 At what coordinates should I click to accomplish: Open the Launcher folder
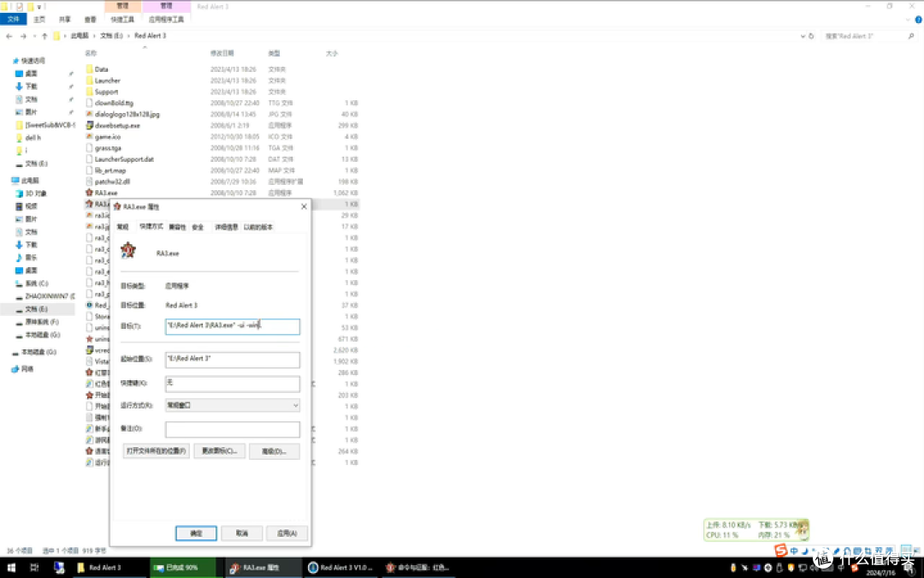[x=107, y=80]
